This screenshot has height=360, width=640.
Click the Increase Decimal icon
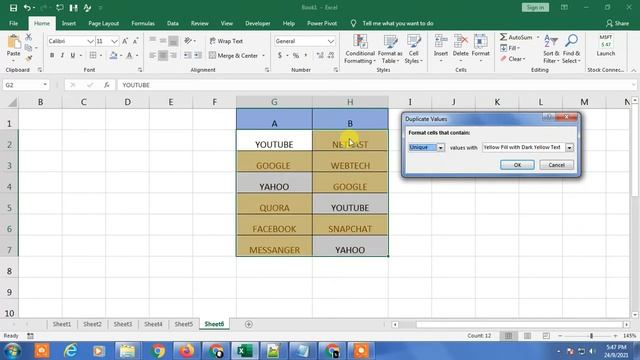(x=320, y=56)
